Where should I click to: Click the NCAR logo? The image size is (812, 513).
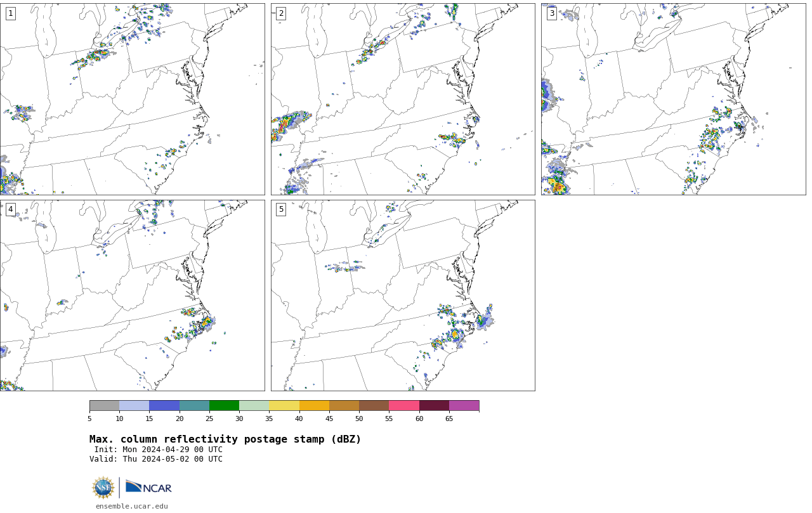[148, 487]
